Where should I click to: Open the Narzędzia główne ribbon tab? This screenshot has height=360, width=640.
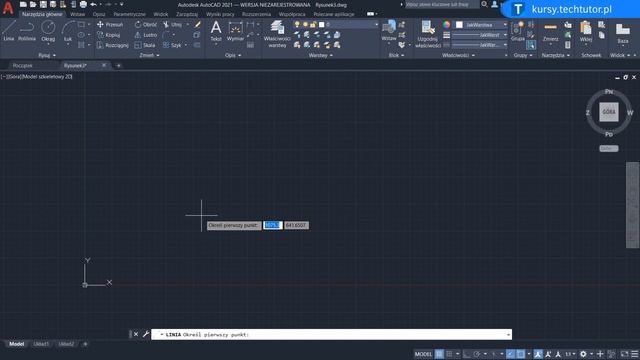pos(42,14)
